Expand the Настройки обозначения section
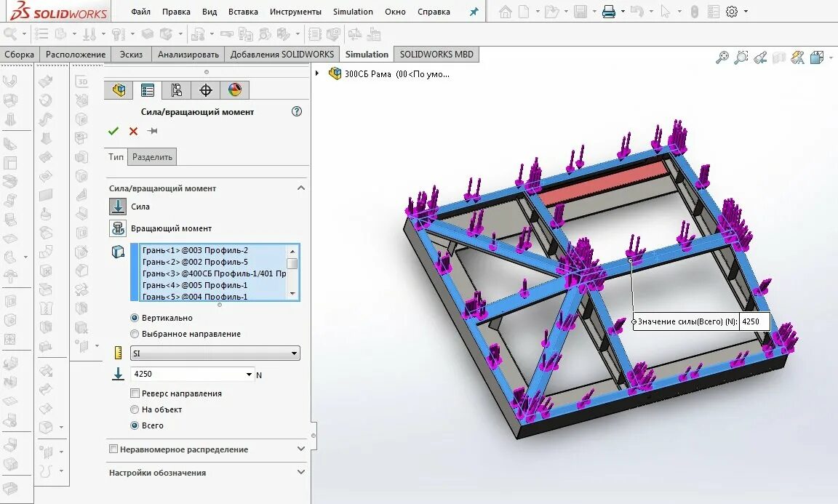Screen dimensions: 838x504 click(301, 472)
